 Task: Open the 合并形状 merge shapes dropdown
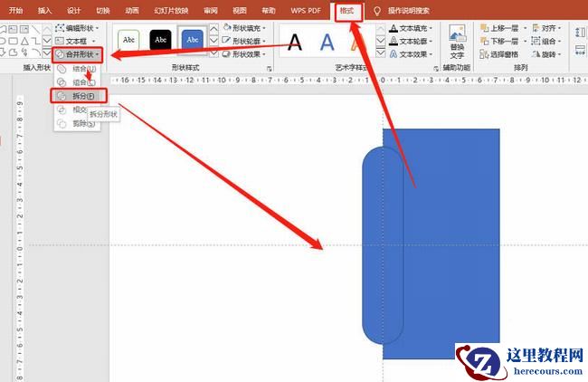[78, 54]
